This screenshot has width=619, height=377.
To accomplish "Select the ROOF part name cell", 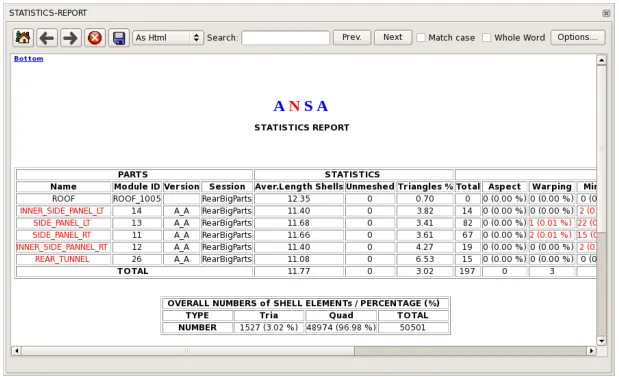I will [x=64, y=199].
